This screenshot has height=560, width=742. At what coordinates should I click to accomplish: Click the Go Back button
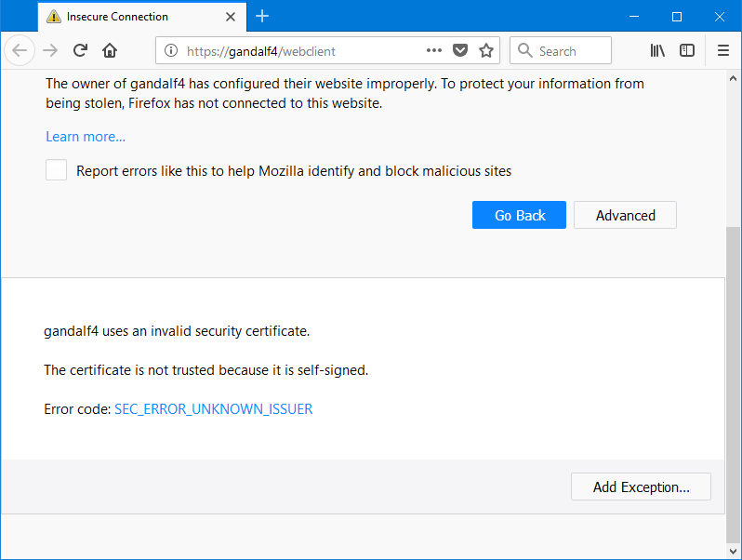[519, 215]
